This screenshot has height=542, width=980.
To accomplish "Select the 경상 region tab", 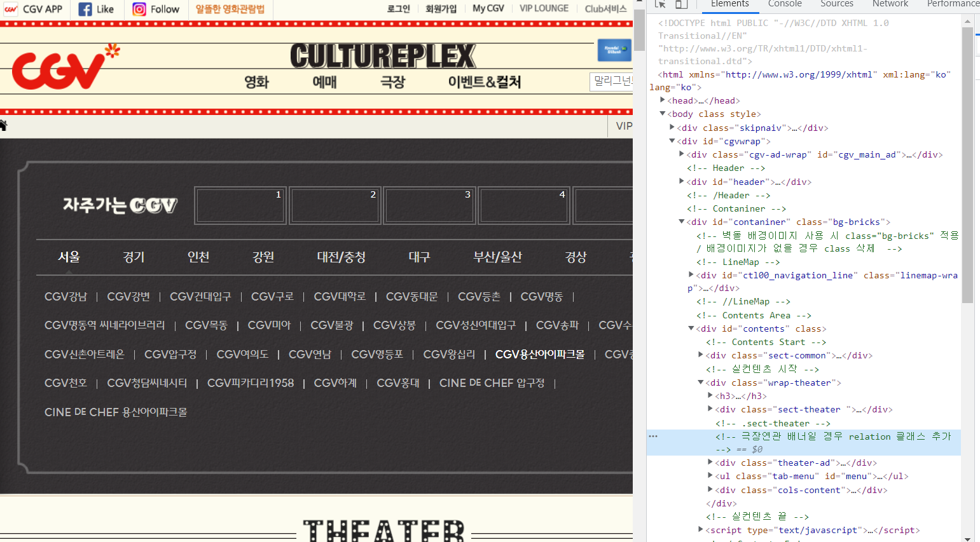I will [x=576, y=257].
